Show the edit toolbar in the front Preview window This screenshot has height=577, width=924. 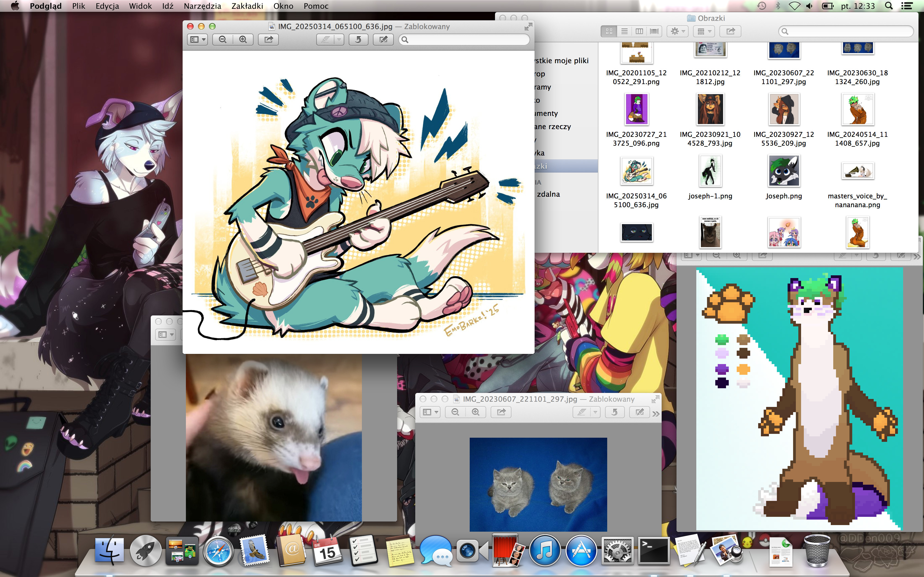click(383, 39)
